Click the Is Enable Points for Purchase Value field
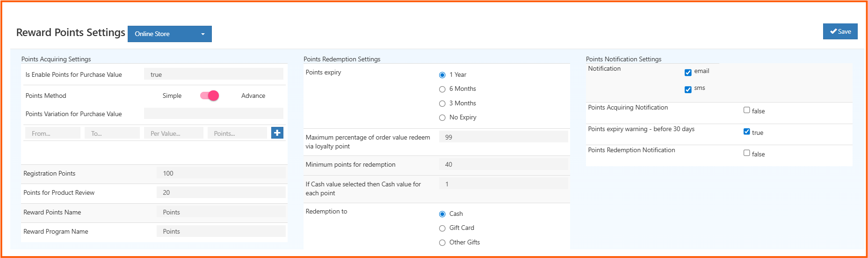The height and width of the screenshot is (258, 868). 214,74
